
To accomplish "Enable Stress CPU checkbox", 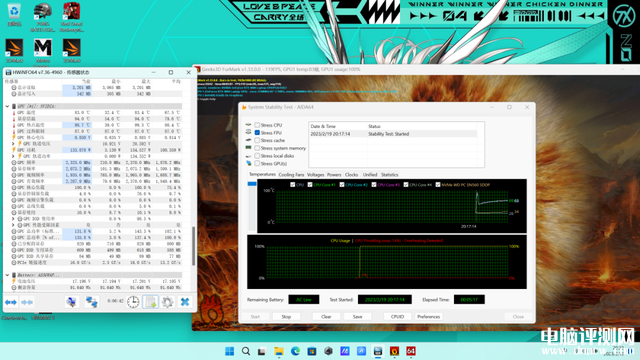I will (257, 125).
